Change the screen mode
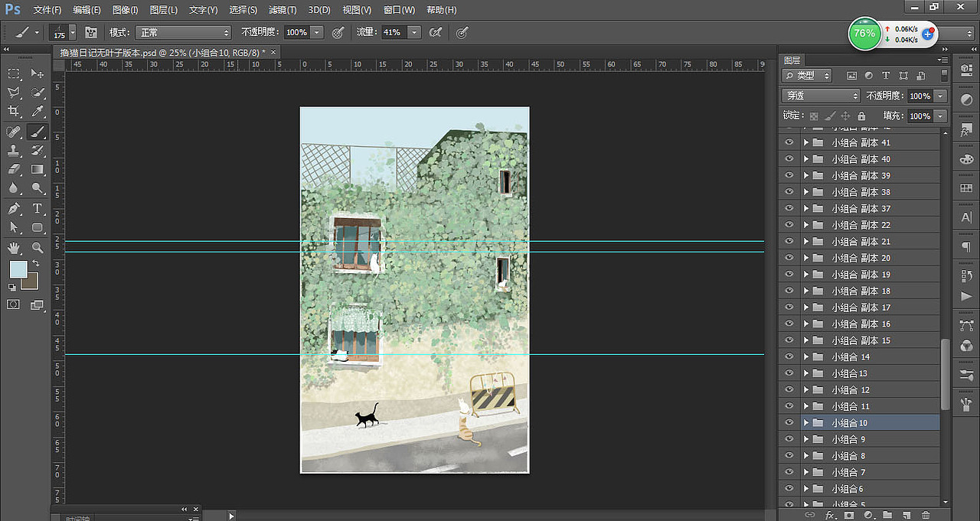The height and width of the screenshot is (521, 980). 38,304
